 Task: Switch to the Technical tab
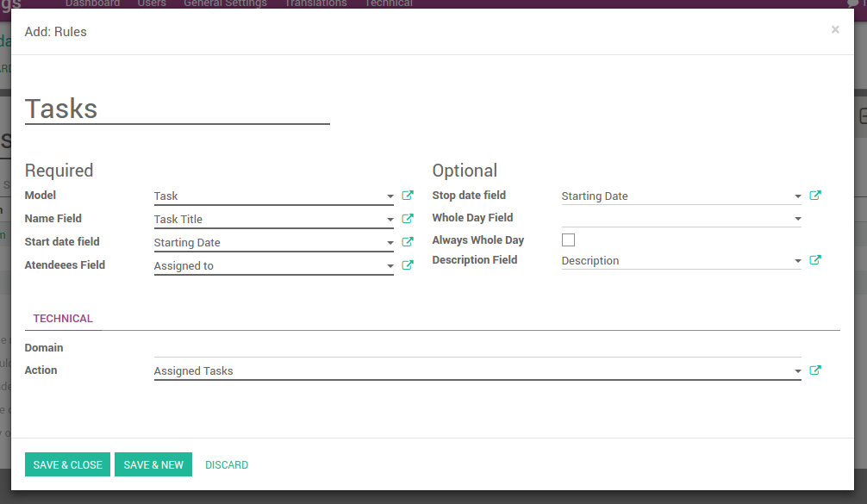point(63,319)
